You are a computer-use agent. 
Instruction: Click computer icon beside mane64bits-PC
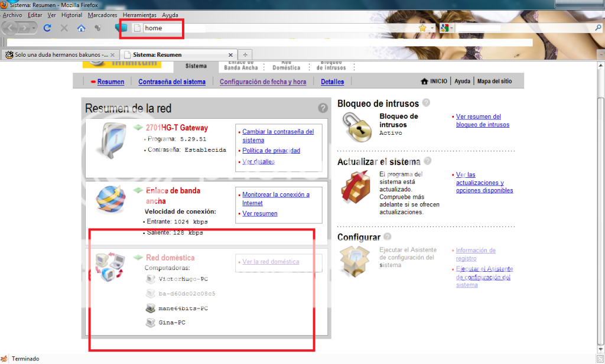tap(151, 308)
